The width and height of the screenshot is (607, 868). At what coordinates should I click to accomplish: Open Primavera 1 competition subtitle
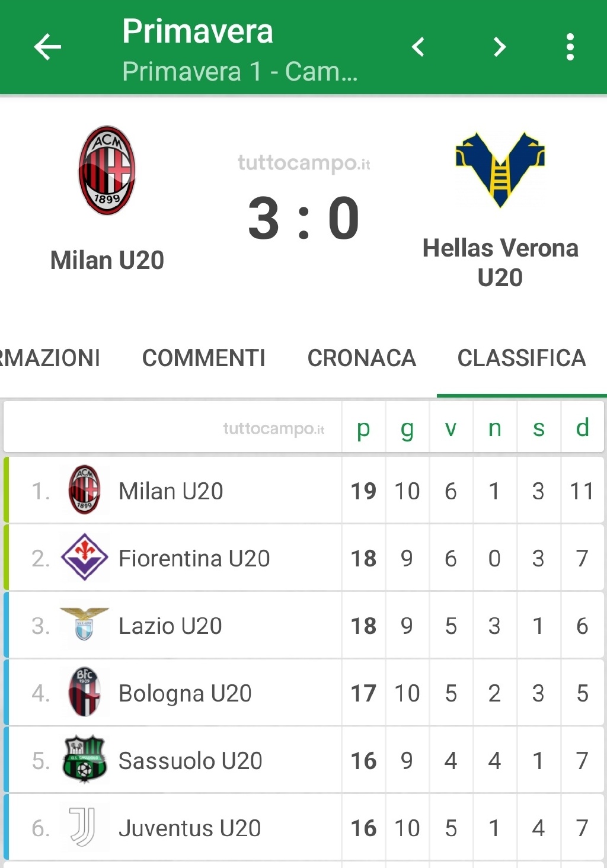[240, 72]
